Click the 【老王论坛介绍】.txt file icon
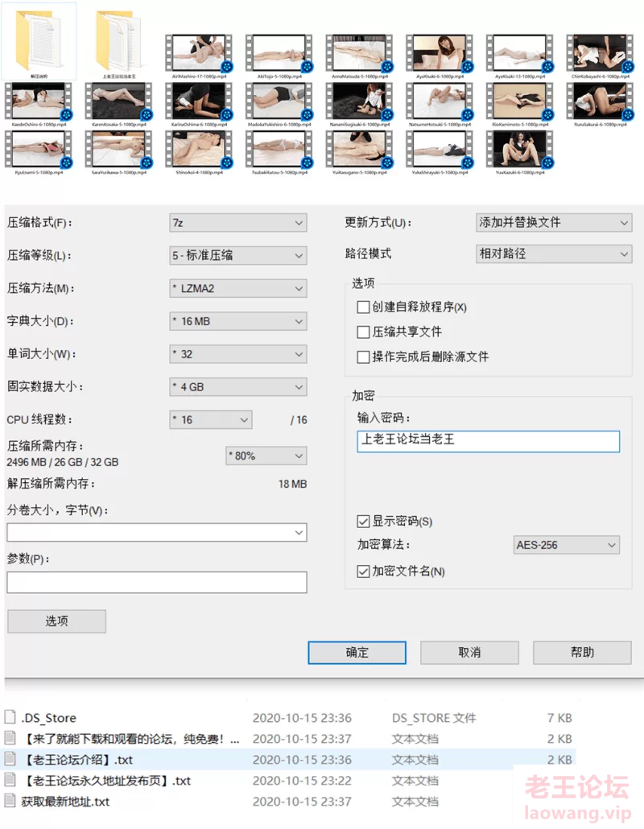Image resolution: width=644 pixels, height=829 pixels. point(10,759)
